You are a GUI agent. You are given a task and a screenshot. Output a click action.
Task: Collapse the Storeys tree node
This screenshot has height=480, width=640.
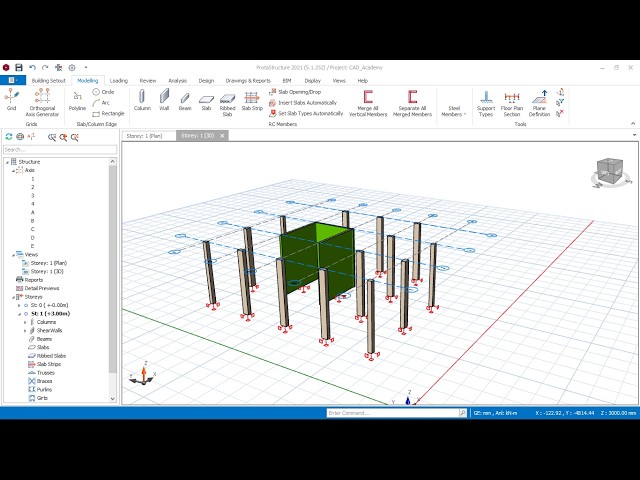(x=13, y=297)
